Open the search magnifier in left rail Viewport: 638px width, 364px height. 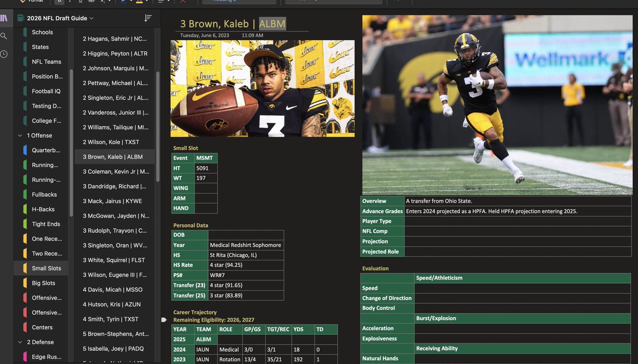[x=4, y=36]
